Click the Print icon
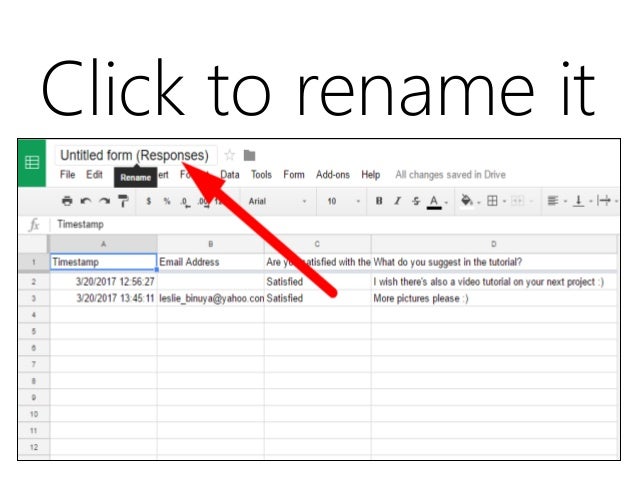Image resolution: width=638 pixels, height=479 pixels. (67, 201)
